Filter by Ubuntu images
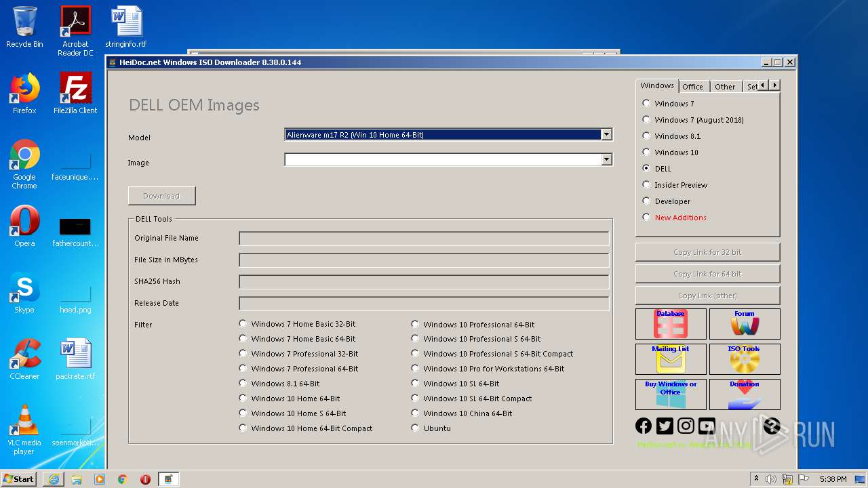The image size is (868, 488). pos(431,428)
